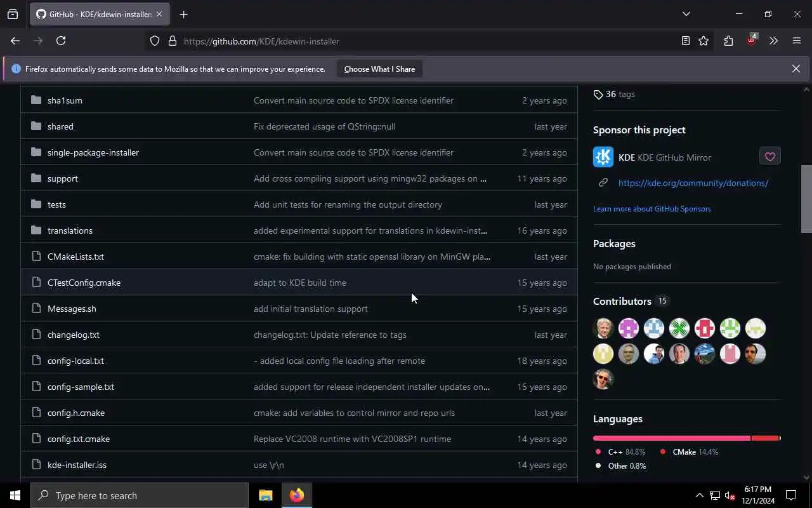812x508 pixels.
Task: Click file icon beside kde-installer.iss
Action: pyautogui.click(x=36, y=465)
